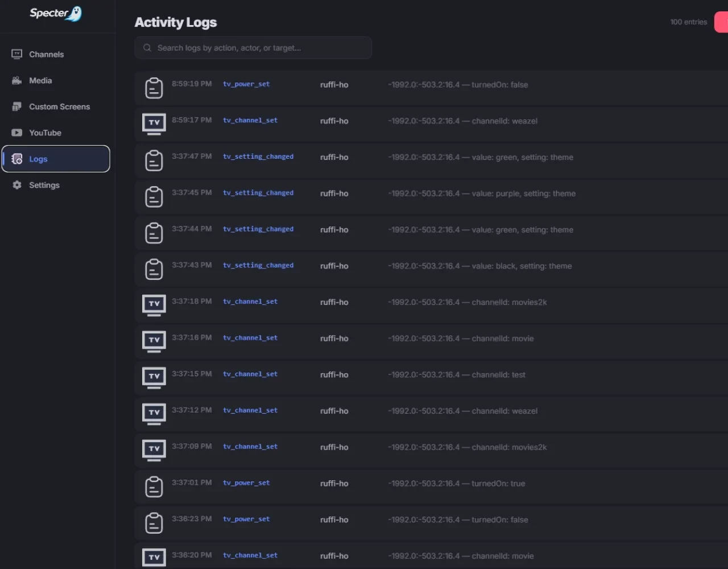The image size is (728, 569).
Task: Click the Specter ghost logo
Action: click(x=74, y=14)
